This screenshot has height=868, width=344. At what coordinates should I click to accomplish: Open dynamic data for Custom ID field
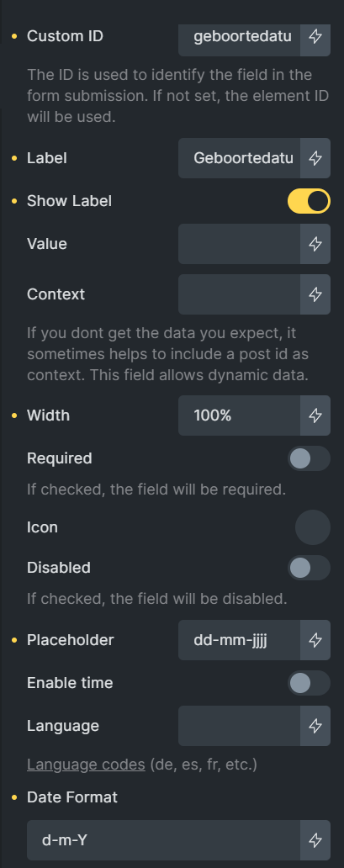(315, 37)
